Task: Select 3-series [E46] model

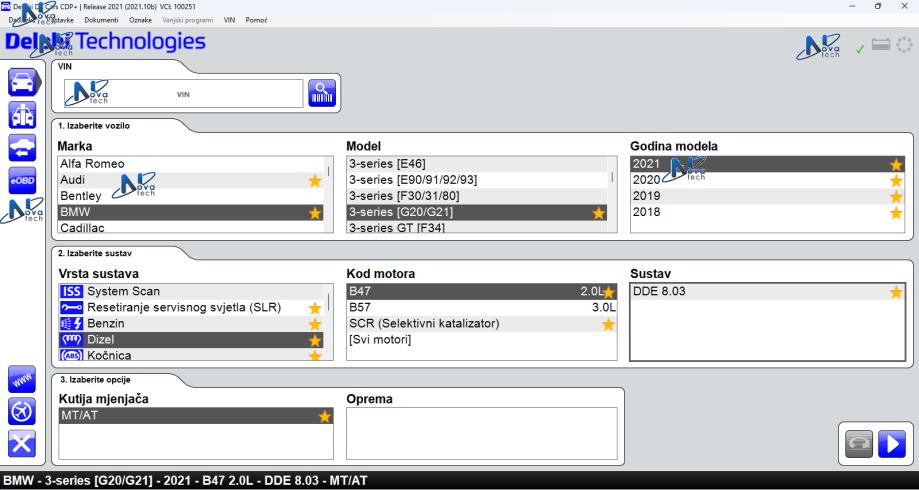Action: coord(477,164)
